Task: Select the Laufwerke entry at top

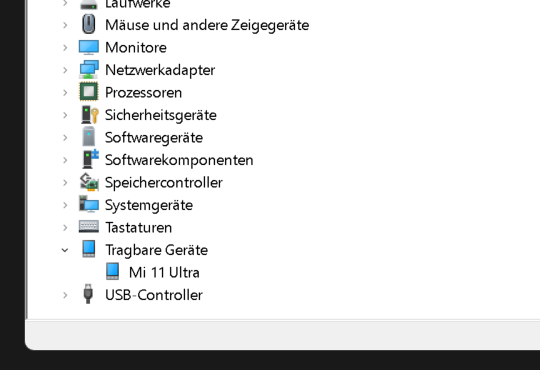Action: click(x=137, y=4)
